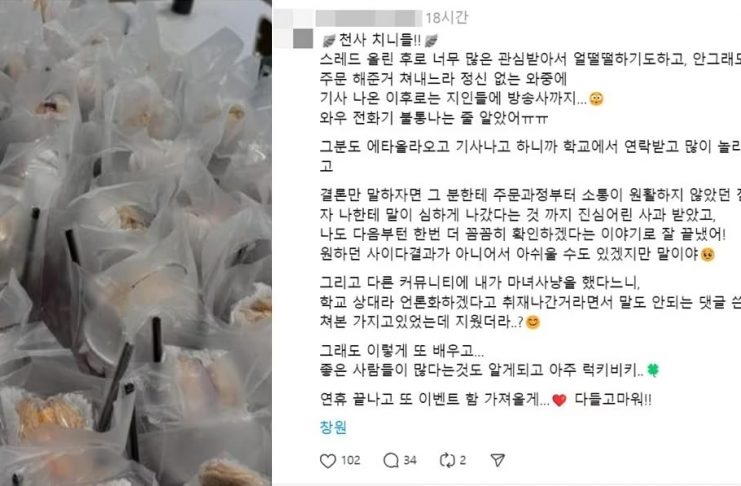Open the blurred username profile
The height and width of the screenshot is (486, 741).
[x=369, y=18]
